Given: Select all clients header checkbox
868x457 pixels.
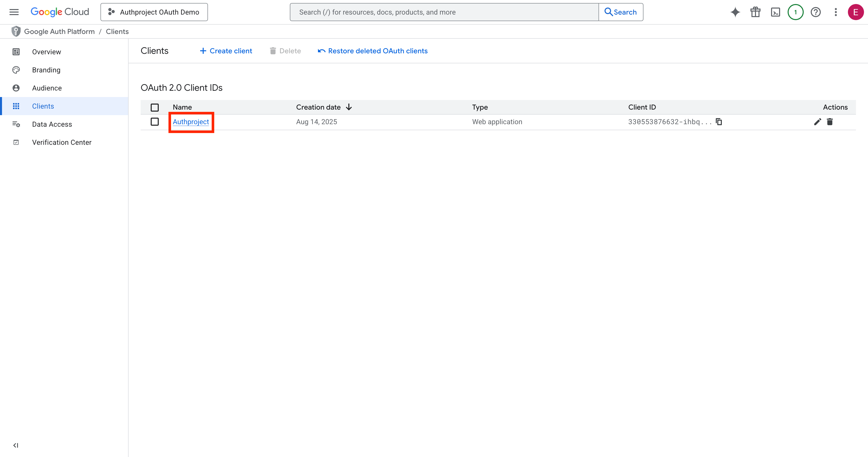Looking at the screenshot, I should click(x=155, y=107).
